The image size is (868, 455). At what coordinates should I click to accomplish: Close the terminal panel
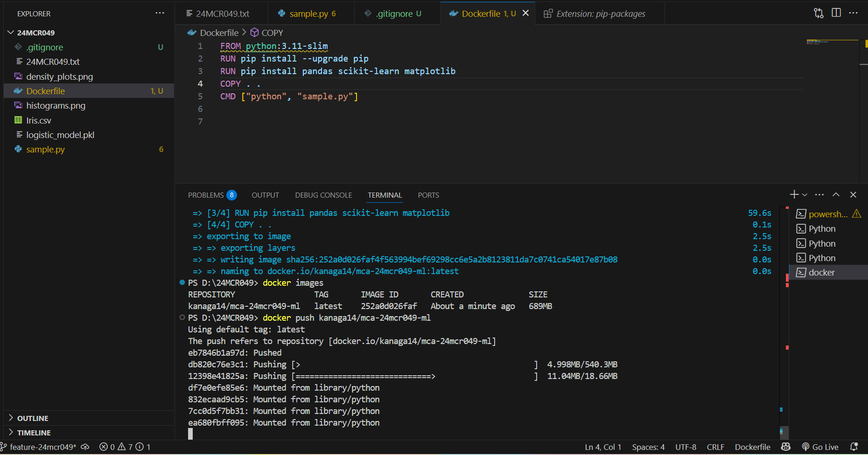pos(853,194)
